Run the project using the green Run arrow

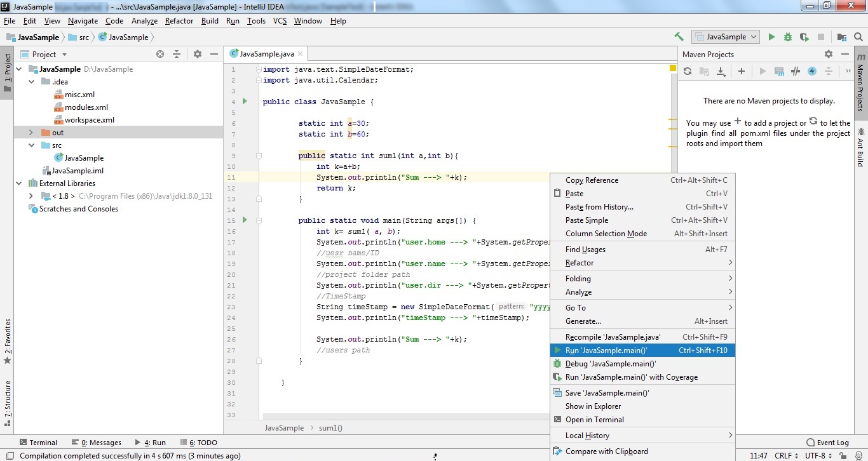click(x=771, y=37)
